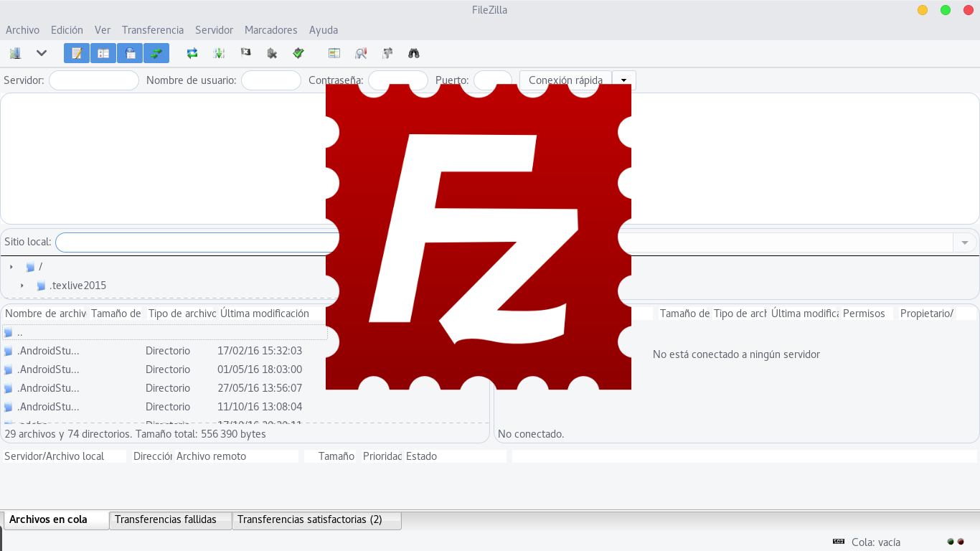Reconnect to the last used server

(298, 53)
